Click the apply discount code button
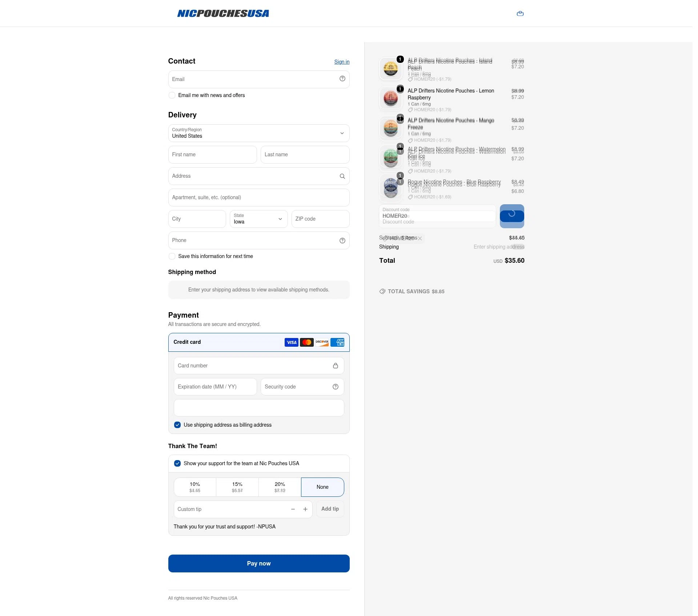Viewport: 698px width, 616px height. click(x=512, y=216)
